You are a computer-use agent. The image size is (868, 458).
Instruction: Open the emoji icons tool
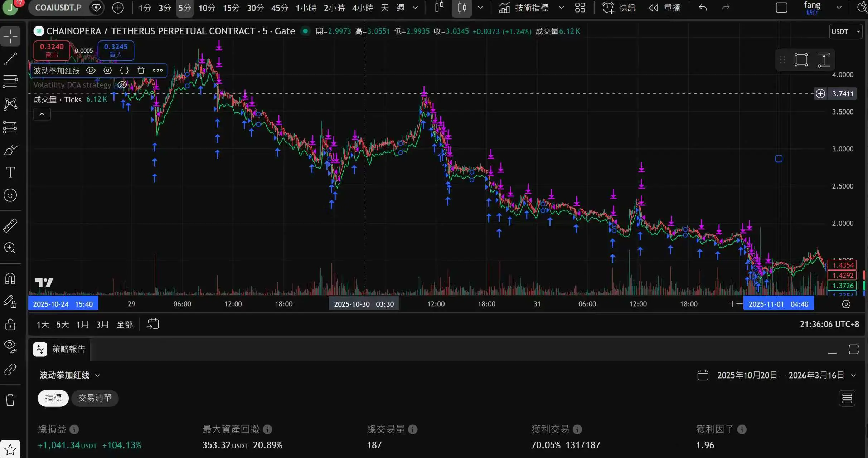10,195
